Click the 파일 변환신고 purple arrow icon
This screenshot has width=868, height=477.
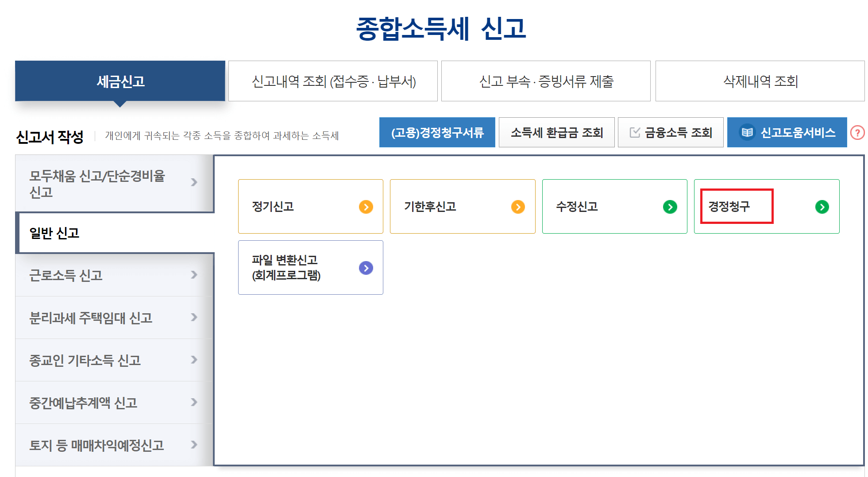[366, 267]
